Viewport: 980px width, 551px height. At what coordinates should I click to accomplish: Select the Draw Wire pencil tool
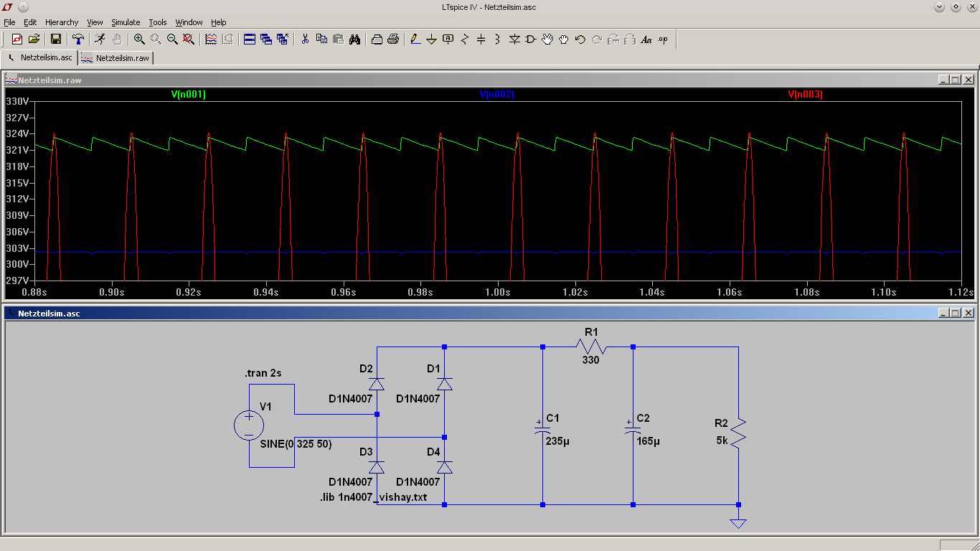415,39
